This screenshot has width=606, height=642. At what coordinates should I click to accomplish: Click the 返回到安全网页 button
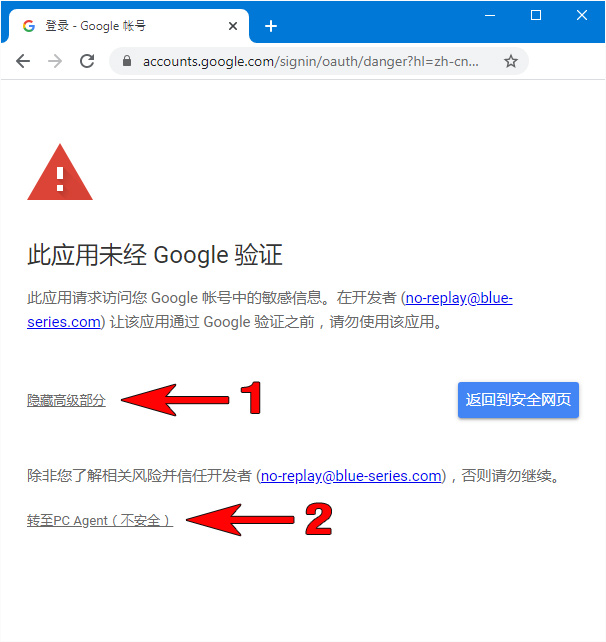pyautogui.click(x=518, y=400)
